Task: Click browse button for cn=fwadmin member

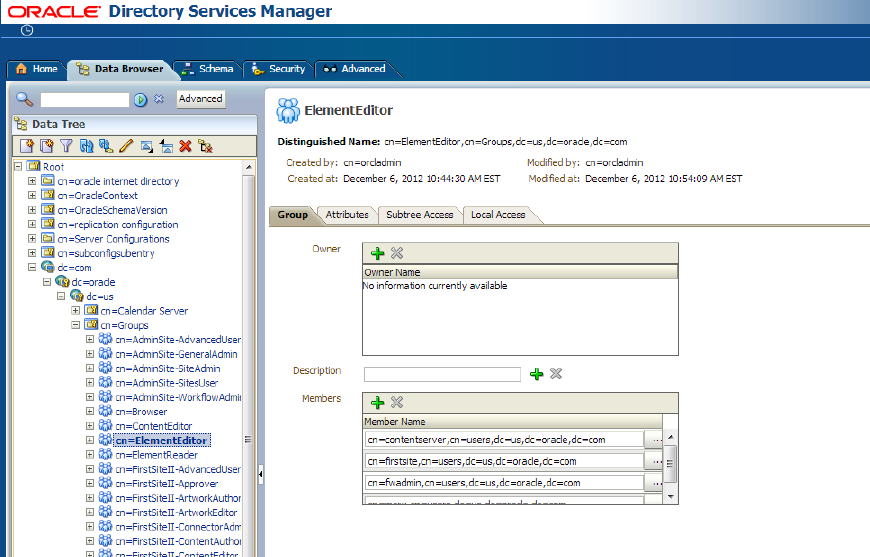Action: click(656, 483)
